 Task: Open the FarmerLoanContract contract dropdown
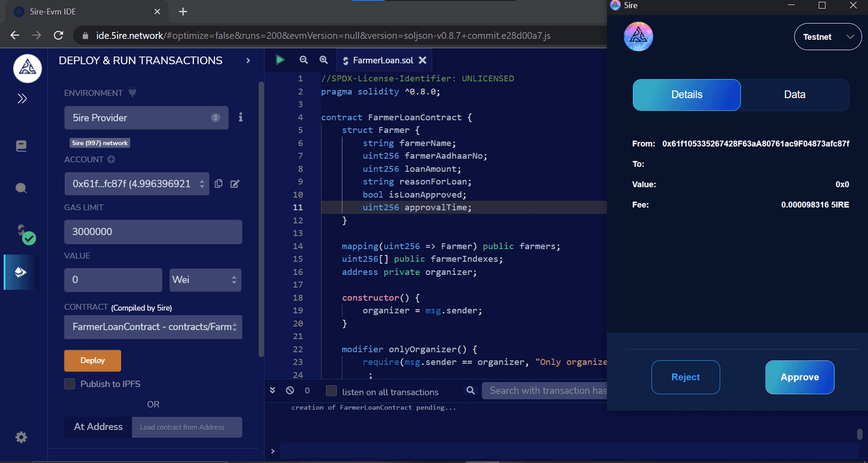(x=153, y=327)
